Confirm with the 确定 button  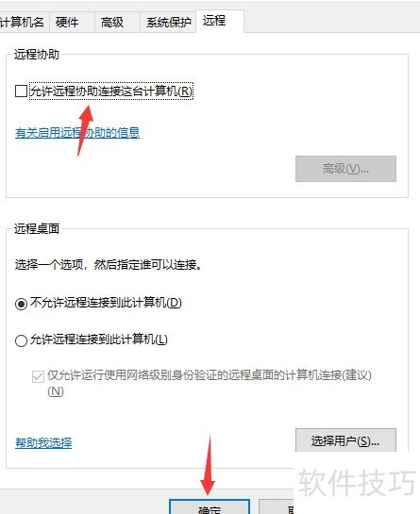pos(210,506)
